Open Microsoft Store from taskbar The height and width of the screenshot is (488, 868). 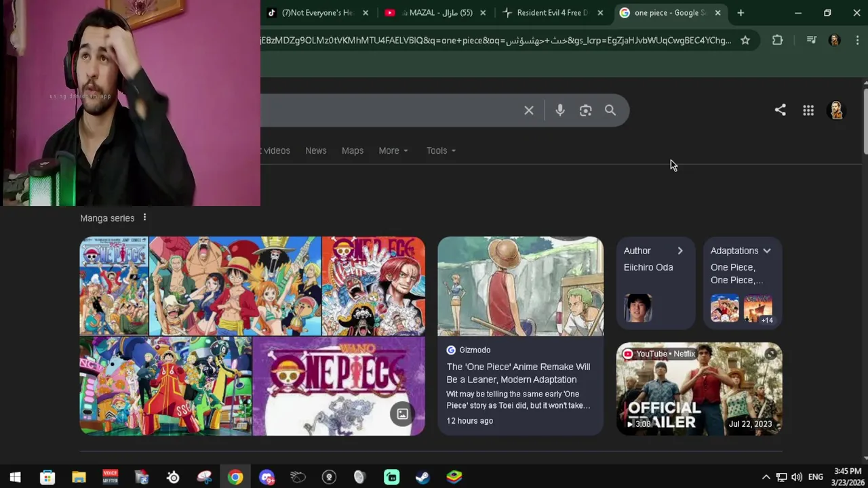[x=47, y=477]
